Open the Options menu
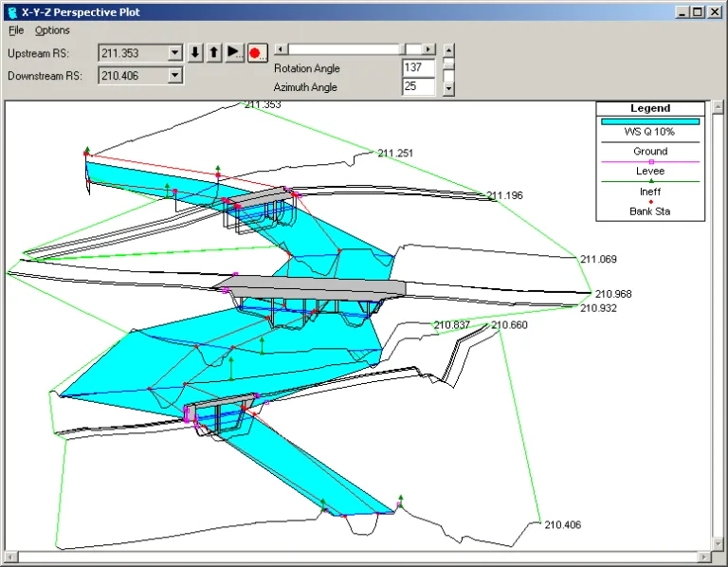This screenshot has height=567, width=728. tap(52, 30)
